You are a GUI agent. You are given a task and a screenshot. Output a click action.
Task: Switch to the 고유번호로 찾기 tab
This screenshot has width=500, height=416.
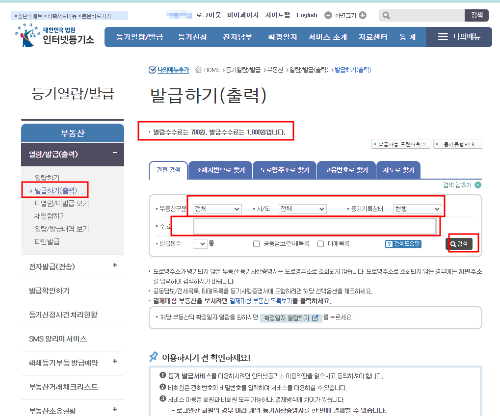pyautogui.click(x=347, y=170)
